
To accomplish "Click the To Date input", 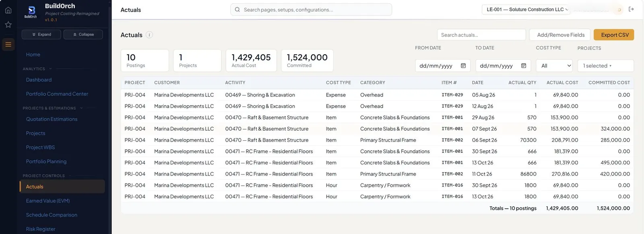I will (x=503, y=66).
